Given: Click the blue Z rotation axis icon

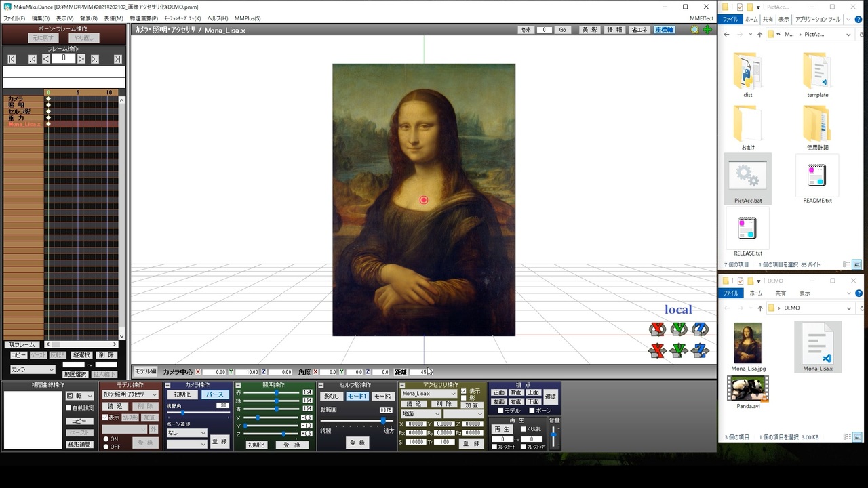Looking at the screenshot, I should [x=700, y=329].
